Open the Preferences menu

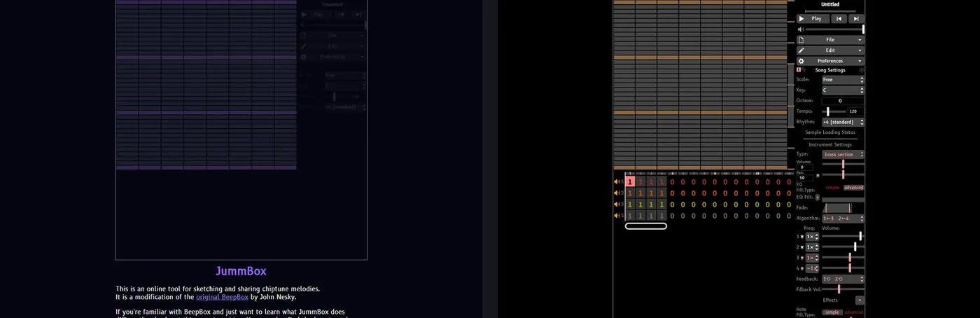point(830,61)
